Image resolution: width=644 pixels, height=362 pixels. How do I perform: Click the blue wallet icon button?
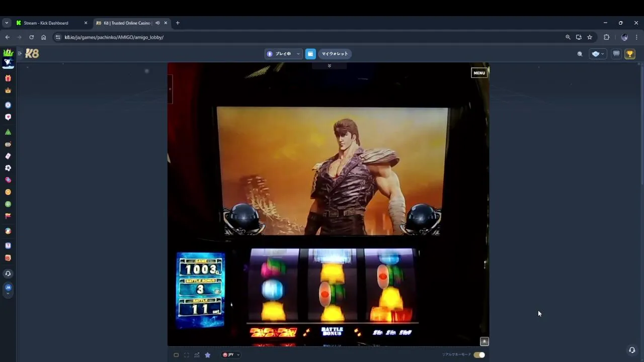click(310, 54)
